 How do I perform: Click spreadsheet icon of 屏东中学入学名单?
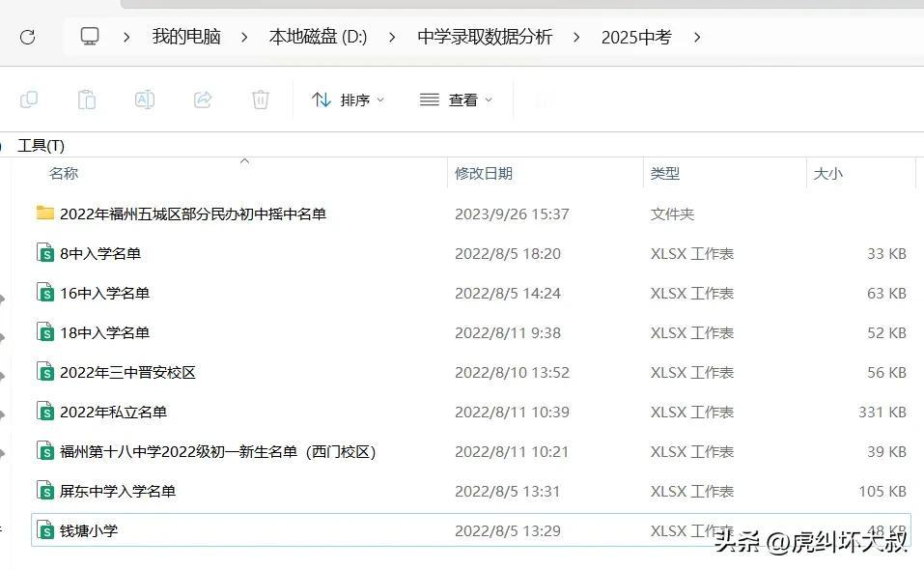(45, 490)
